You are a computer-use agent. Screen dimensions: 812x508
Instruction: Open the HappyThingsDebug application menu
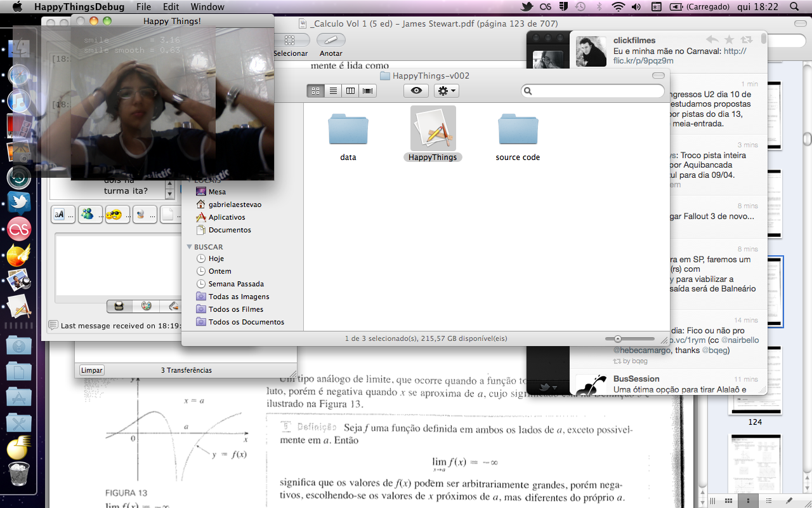pyautogui.click(x=79, y=7)
